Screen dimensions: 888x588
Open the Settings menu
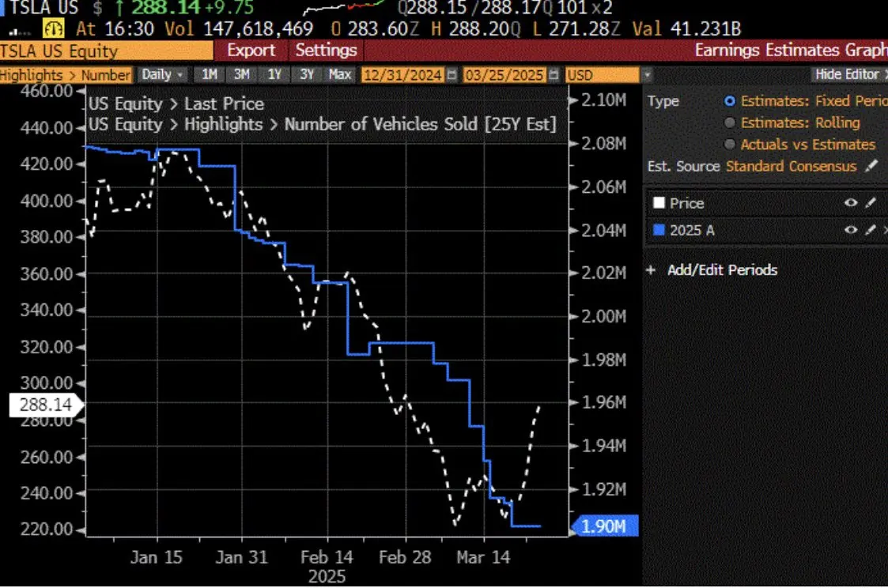click(327, 51)
